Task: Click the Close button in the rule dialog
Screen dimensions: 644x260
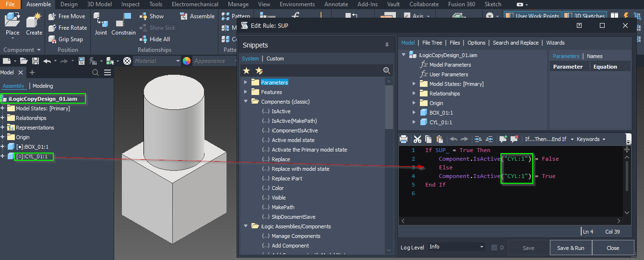Action: click(612, 248)
